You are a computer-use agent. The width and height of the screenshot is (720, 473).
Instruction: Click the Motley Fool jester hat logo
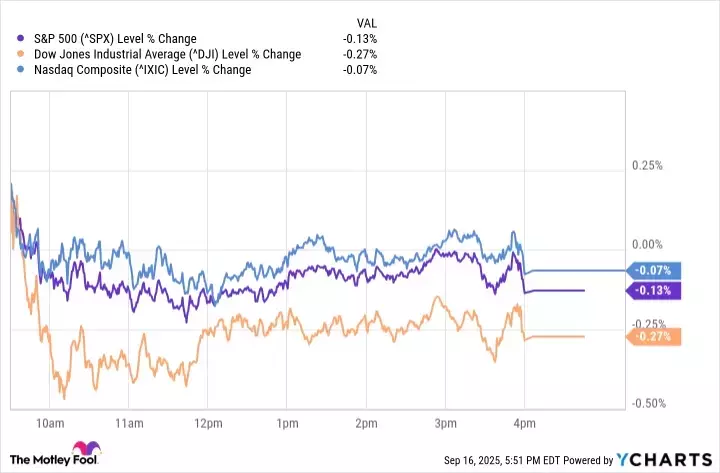81,451
